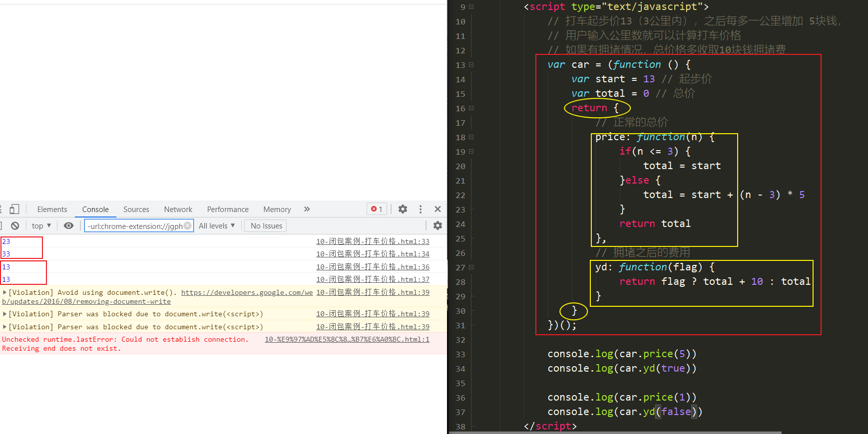Click the editor horizontal scrollbar
This screenshot has height=434, width=868.
pos(615,432)
